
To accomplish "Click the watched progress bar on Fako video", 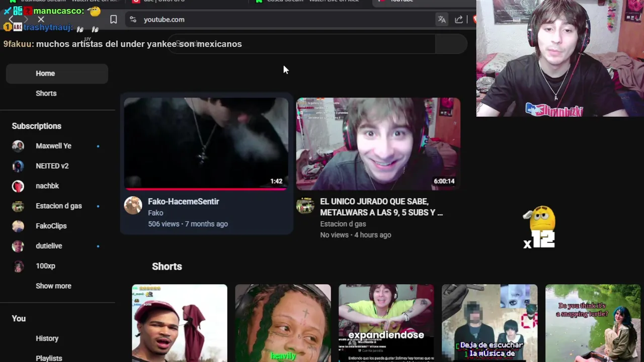I will (206, 189).
